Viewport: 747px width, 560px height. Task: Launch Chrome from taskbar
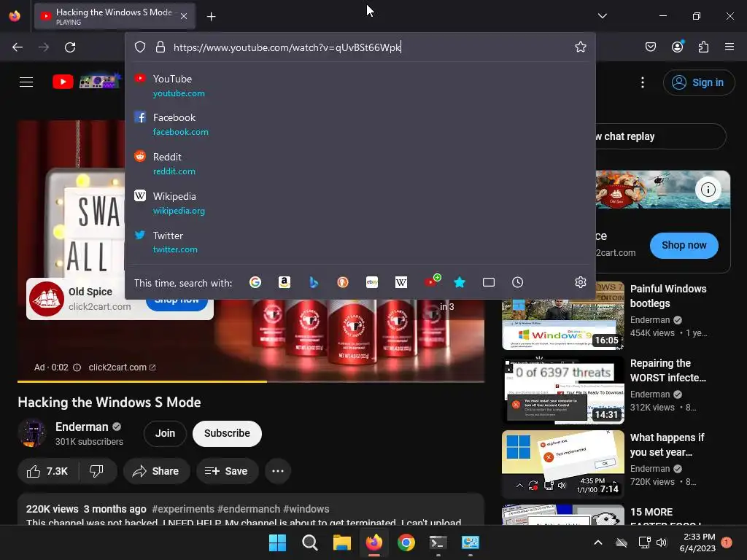[x=406, y=542]
